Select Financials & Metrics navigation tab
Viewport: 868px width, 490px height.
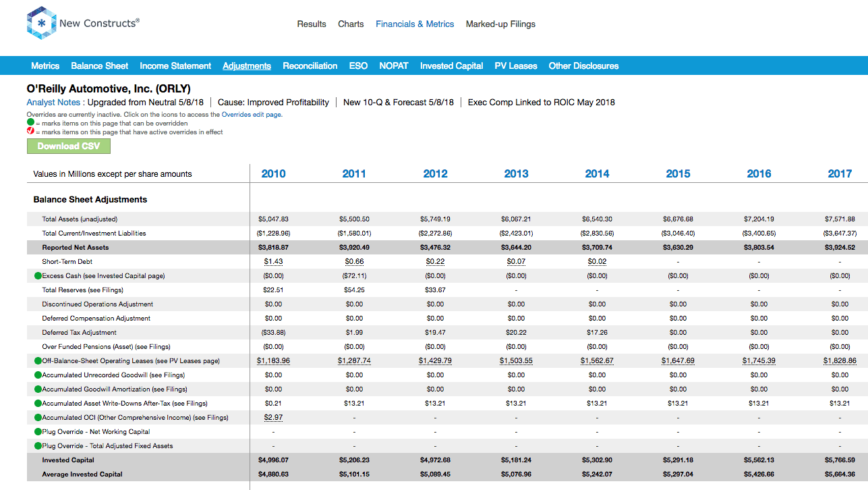[x=415, y=24]
